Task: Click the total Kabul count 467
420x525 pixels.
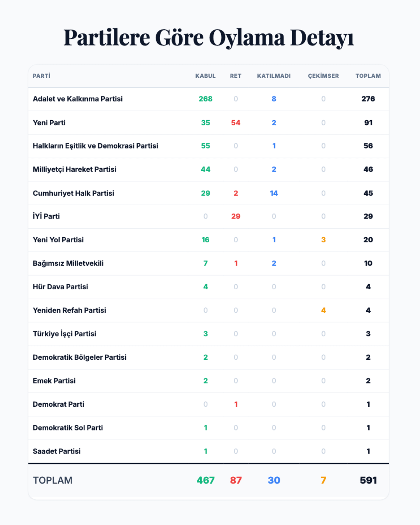Action: 205,480
